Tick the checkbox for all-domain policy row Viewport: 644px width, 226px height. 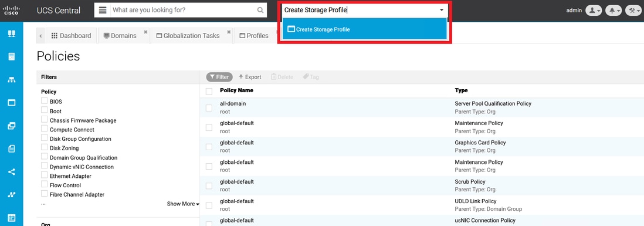[x=209, y=107]
